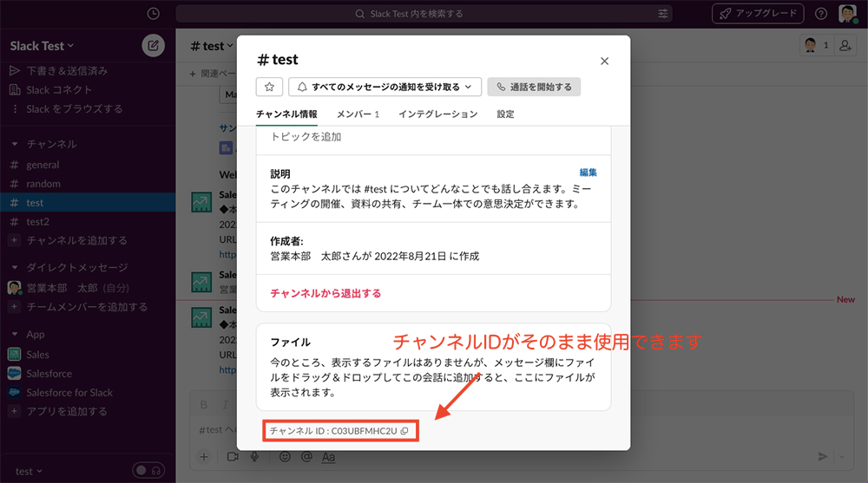Image resolution: width=868 pixels, height=483 pixels.
Task: Copy the channel ID with copy icon
Action: pos(404,431)
